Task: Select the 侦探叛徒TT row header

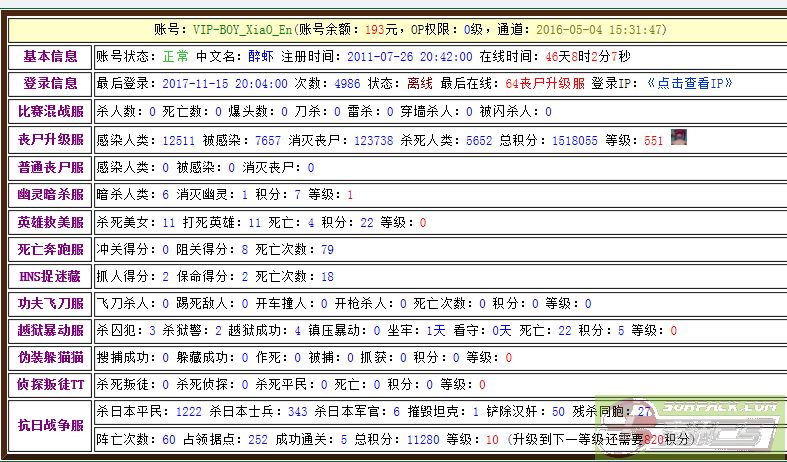Action: coord(50,385)
